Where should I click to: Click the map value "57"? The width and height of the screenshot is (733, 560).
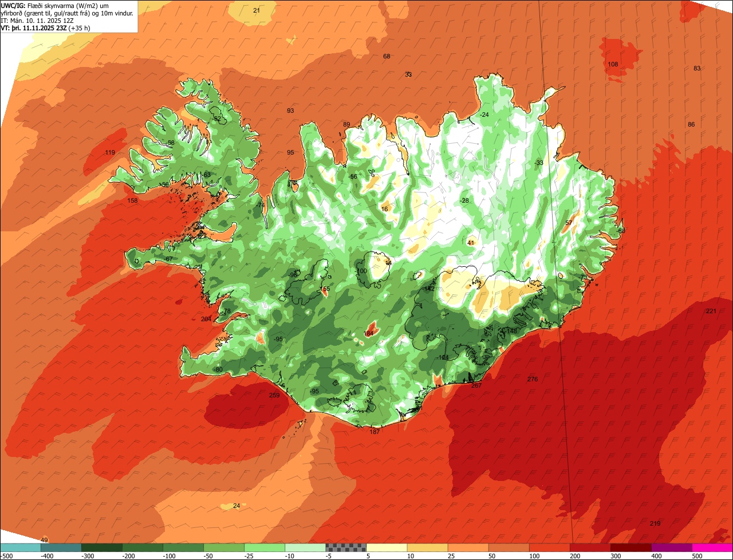(x=569, y=223)
